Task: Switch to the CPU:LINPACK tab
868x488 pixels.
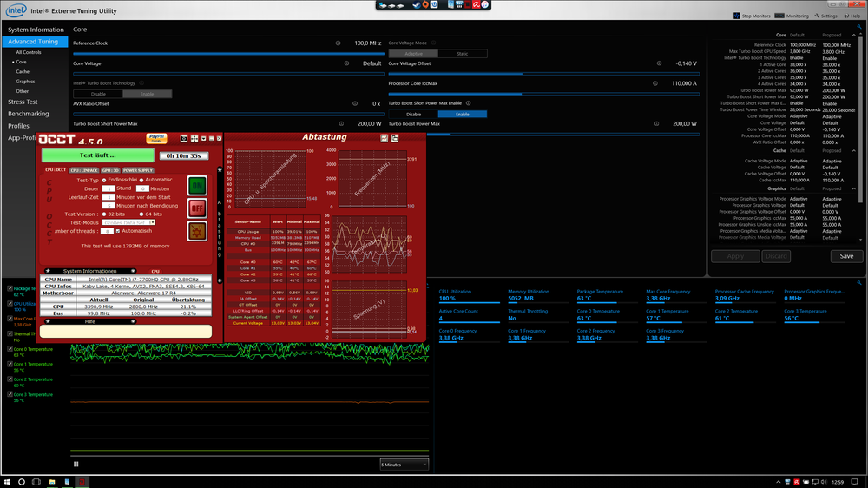Action: coord(83,170)
